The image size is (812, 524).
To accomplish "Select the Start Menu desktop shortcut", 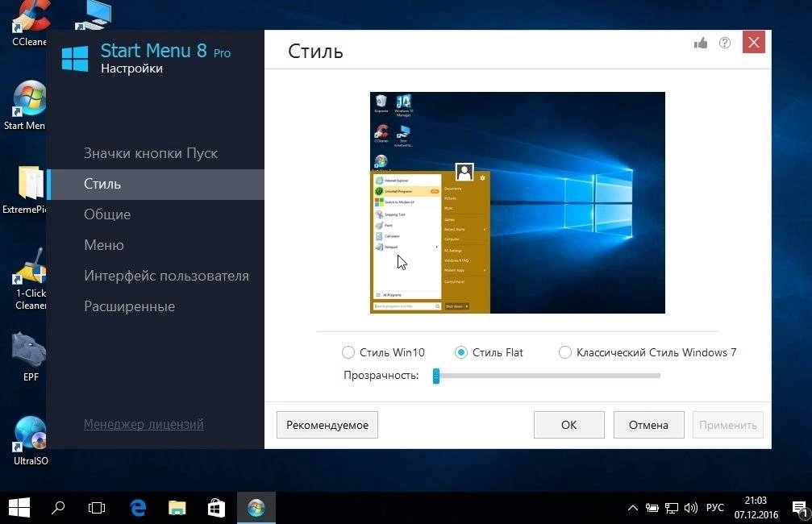I will (26, 106).
